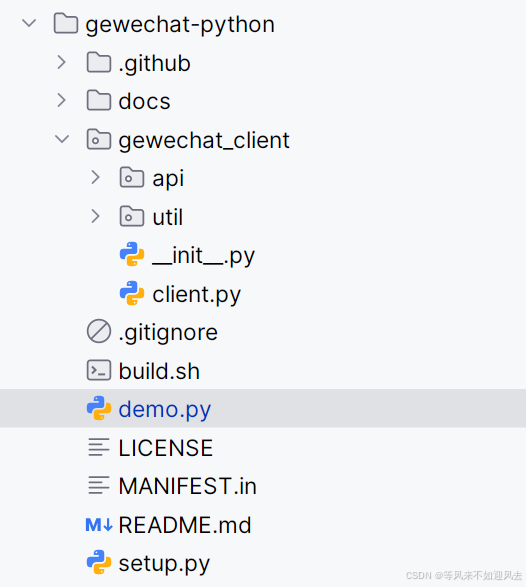The width and height of the screenshot is (526, 587).
Task: Click the util package folder icon
Action: coord(132,216)
